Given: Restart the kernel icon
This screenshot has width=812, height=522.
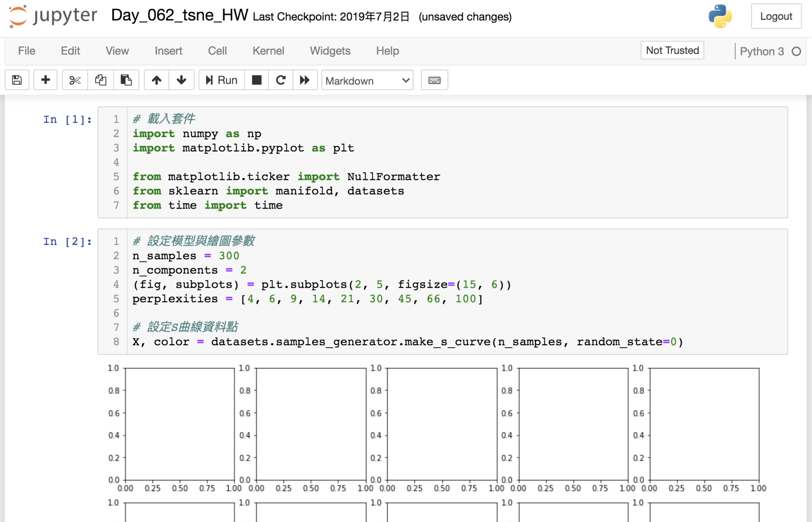Looking at the screenshot, I should point(280,80).
